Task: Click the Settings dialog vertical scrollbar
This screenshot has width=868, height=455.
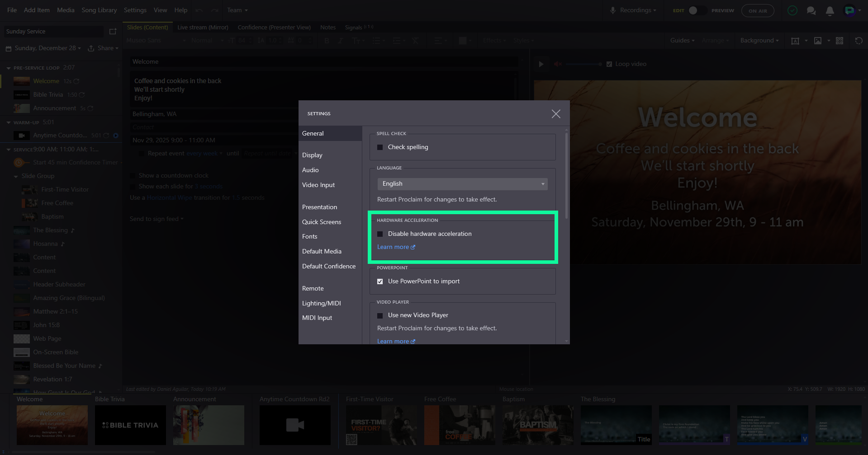Action: [x=566, y=176]
